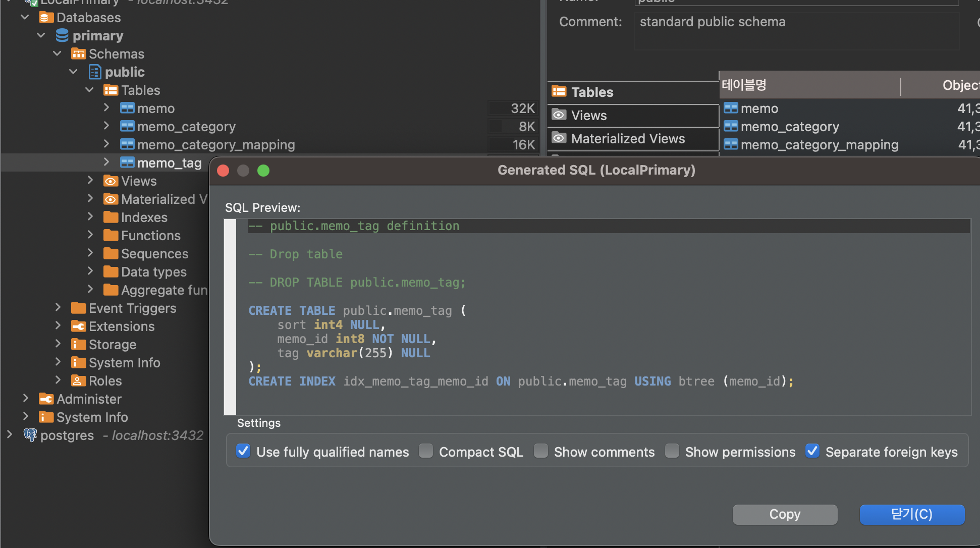Viewport: 980px width, 548px height.
Task: Click the Storage folder icon
Action: (78, 344)
